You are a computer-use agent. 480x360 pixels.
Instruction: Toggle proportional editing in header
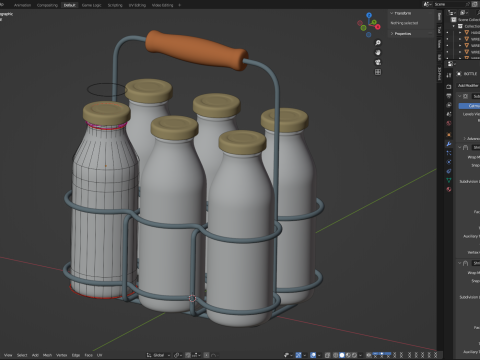tap(207, 355)
